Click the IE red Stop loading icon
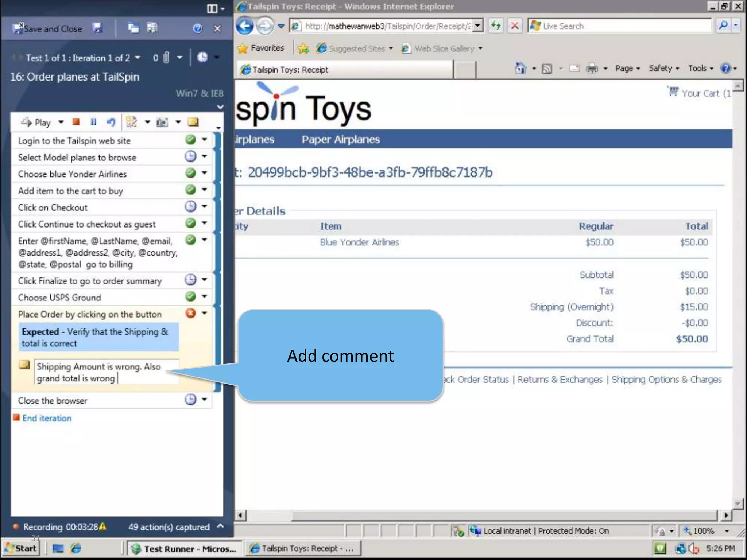The width and height of the screenshot is (747, 560). point(514,26)
